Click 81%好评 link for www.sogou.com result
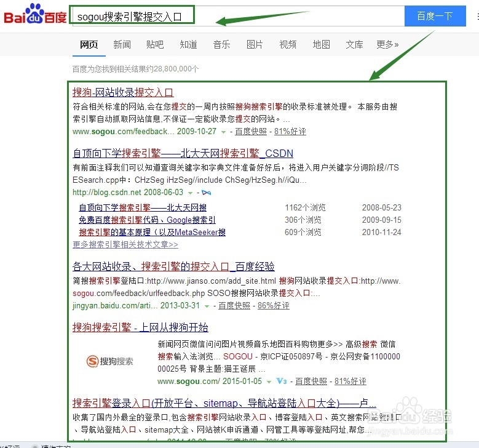This screenshot has height=448, width=479. pos(350,381)
